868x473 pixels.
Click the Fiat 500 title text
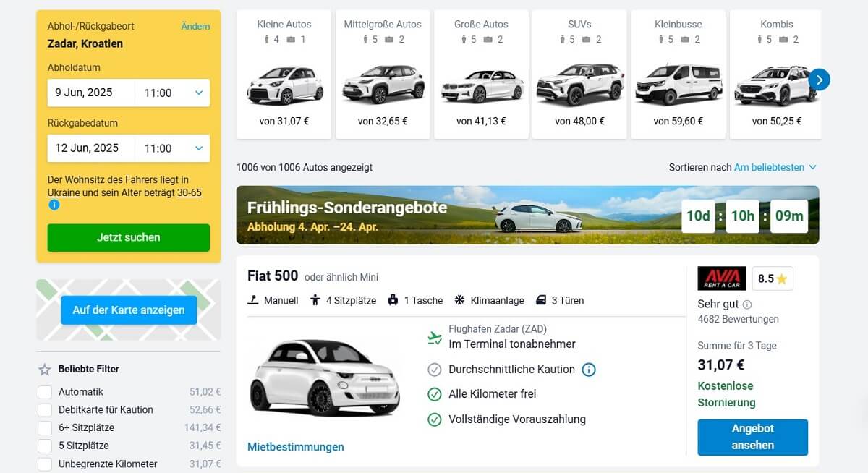coord(273,276)
